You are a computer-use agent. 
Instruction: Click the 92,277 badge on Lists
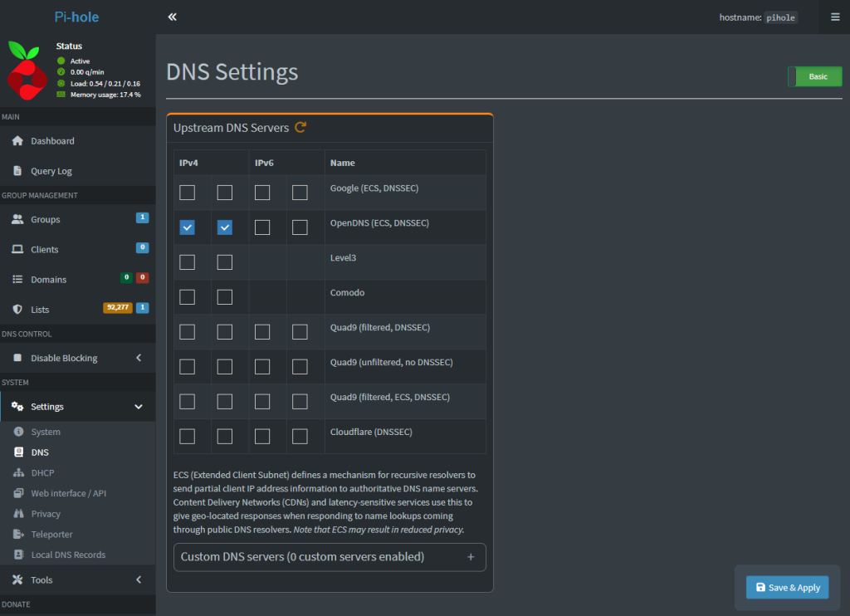118,307
